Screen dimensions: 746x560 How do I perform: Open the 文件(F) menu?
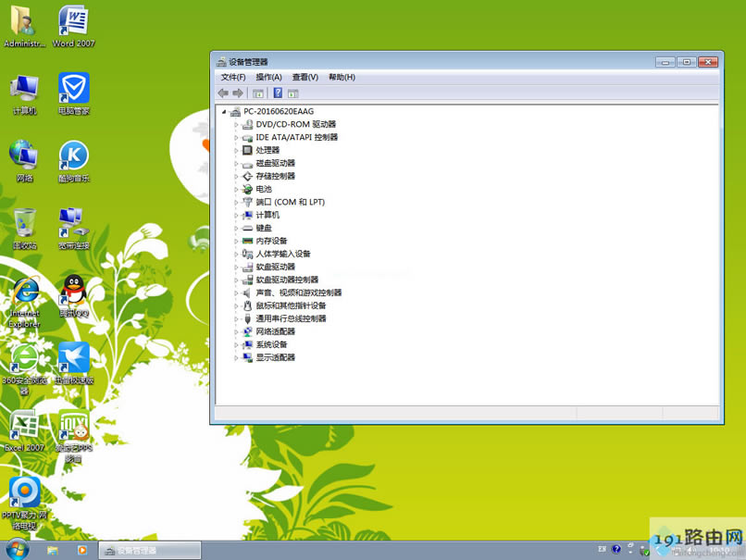pos(233,77)
